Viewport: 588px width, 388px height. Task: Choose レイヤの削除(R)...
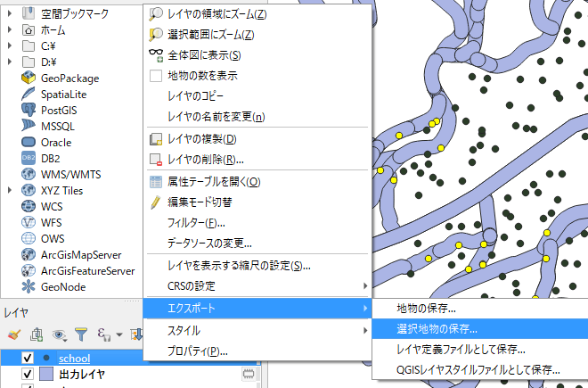[x=257, y=160]
